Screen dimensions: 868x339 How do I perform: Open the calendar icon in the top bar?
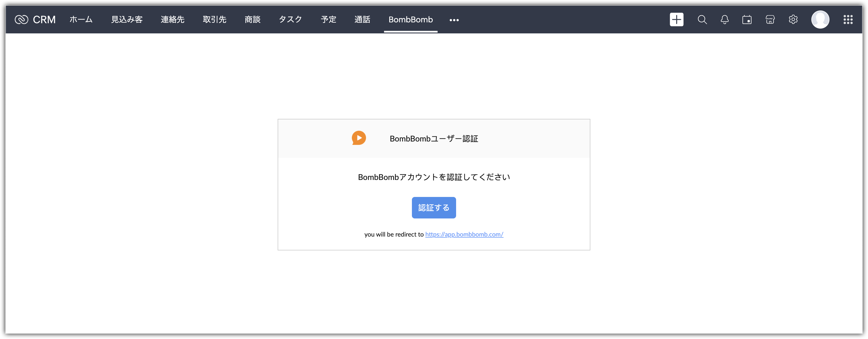(x=747, y=20)
